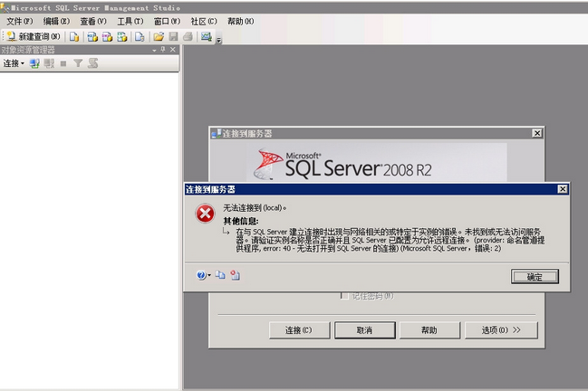Click the show technical details icon in error dialog
Viewport: 588px width, 391px height.
pos(236,275)
